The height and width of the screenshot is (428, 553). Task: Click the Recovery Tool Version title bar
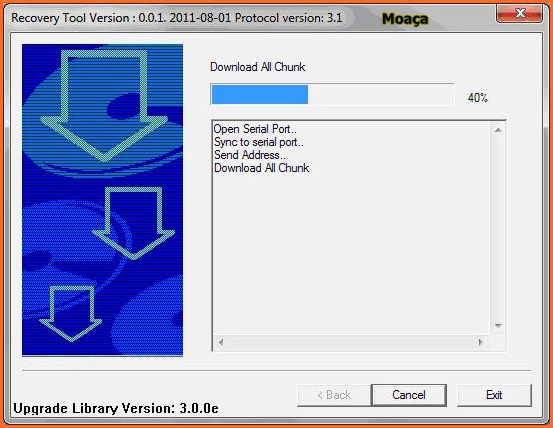(x=247, y=18)
